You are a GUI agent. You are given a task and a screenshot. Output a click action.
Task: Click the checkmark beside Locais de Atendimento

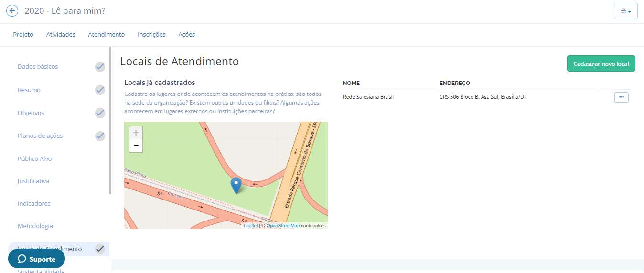pos(100,249)
